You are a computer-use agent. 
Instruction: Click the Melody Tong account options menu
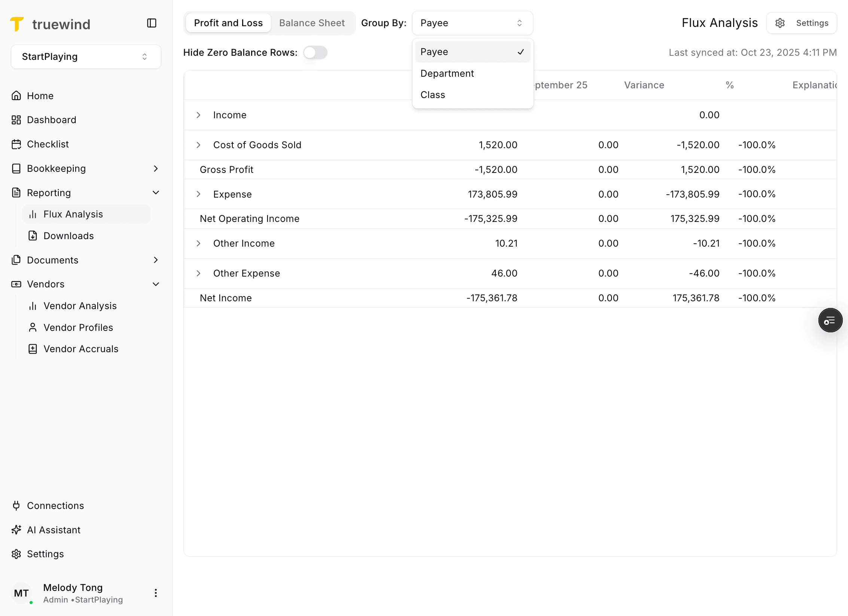tap(156, 593)
